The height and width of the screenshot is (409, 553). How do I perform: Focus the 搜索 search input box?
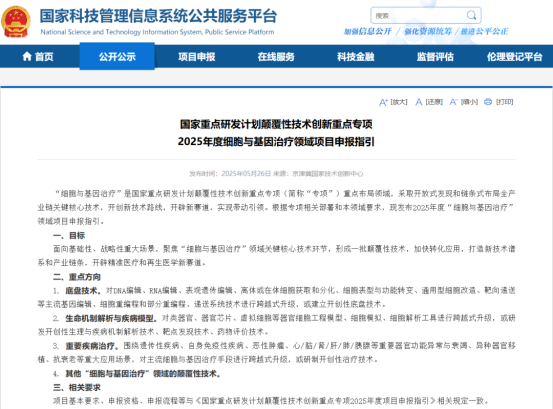pyautogui.click(x=419, y=16)
